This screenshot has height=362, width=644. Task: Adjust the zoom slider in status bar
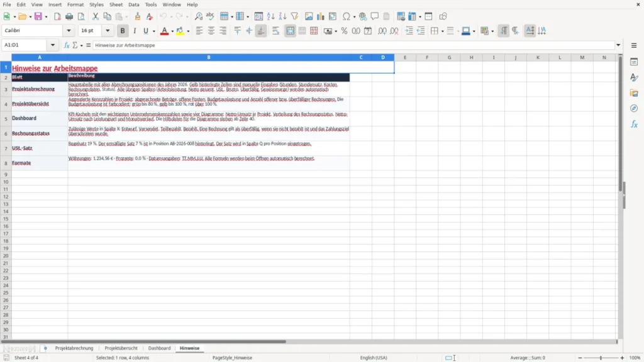tap(601, 358)
